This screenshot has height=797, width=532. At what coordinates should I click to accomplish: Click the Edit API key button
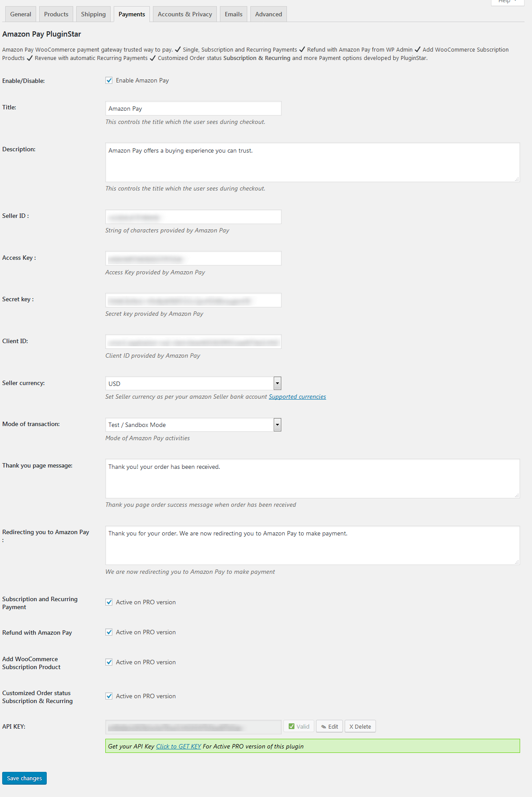click(329, 726)
